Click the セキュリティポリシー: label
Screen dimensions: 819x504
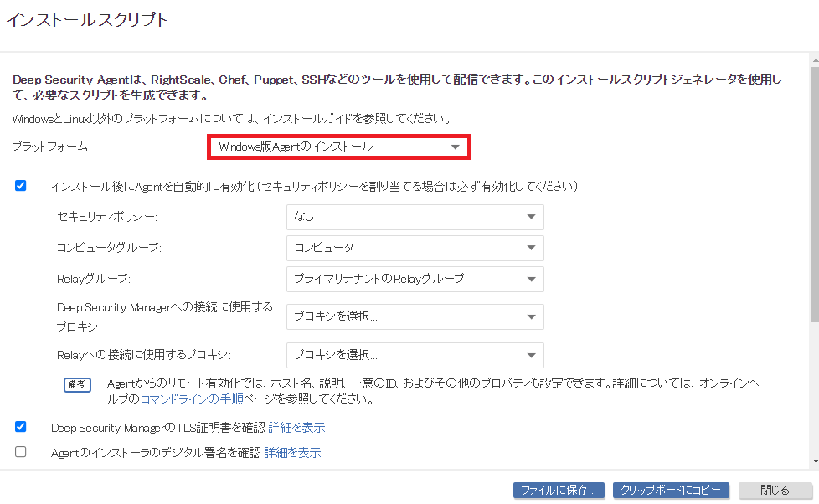point(107,217)
